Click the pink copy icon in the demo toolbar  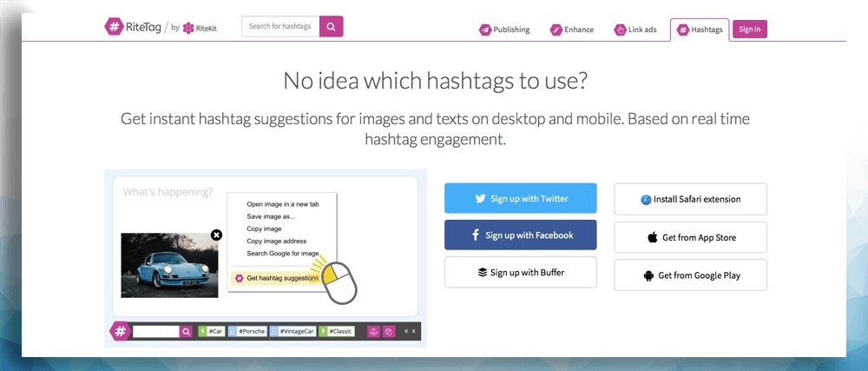click(x=389, y=332)
